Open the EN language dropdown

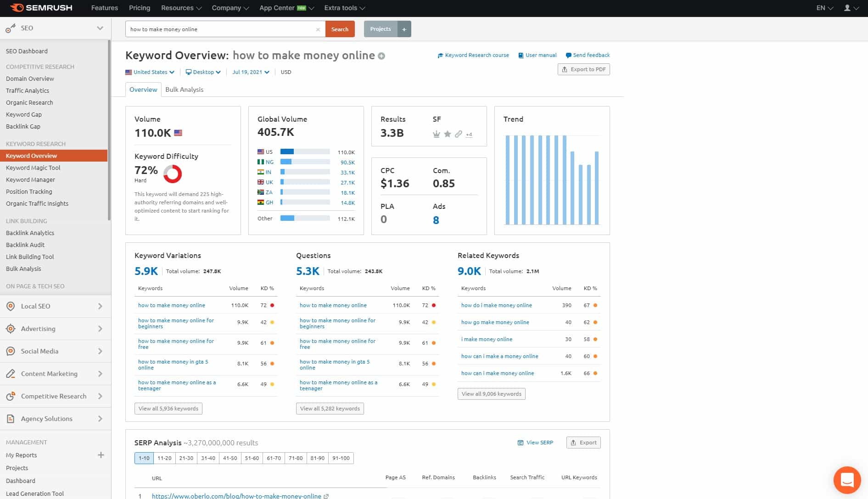825,8
